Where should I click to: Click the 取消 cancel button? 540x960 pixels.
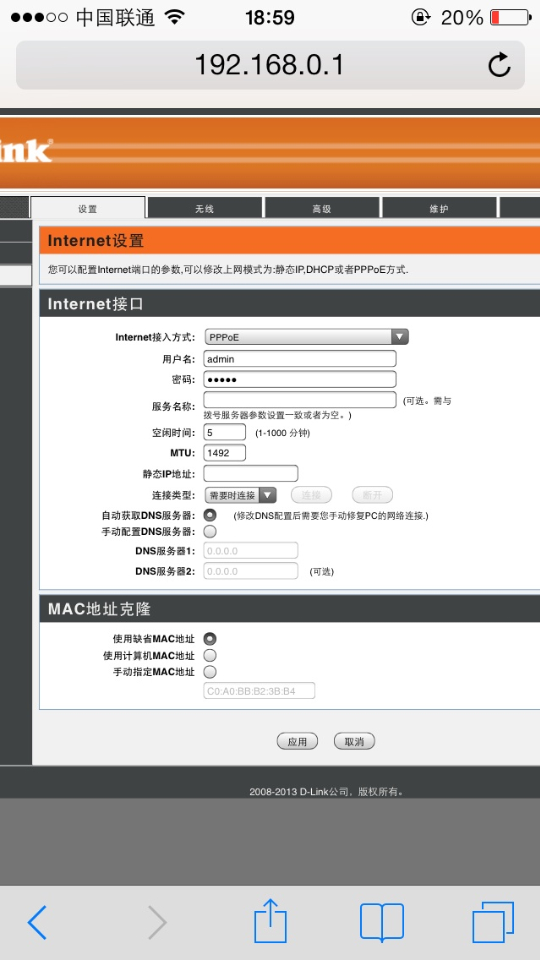(x=354, y=741)
